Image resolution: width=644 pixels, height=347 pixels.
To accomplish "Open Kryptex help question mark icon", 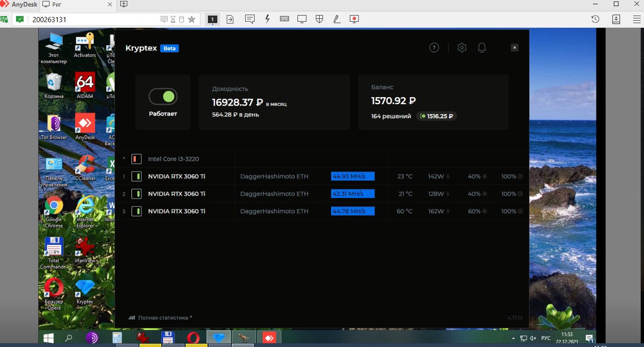I will click(x=434, y=48).
